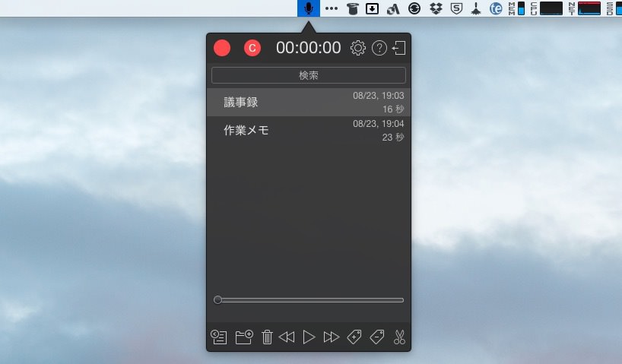622x364 pixels.
Task: Create a new folder with folder-plus icon
Action: coord(244,337)
